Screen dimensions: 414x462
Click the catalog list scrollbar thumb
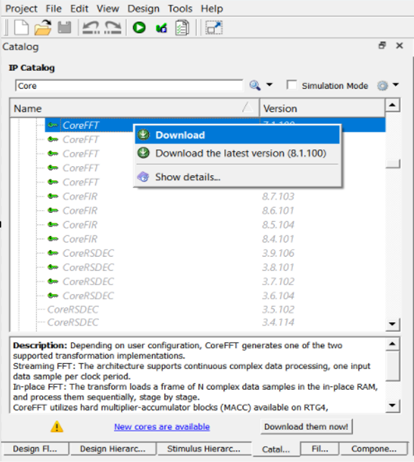(x=393, y=164)
